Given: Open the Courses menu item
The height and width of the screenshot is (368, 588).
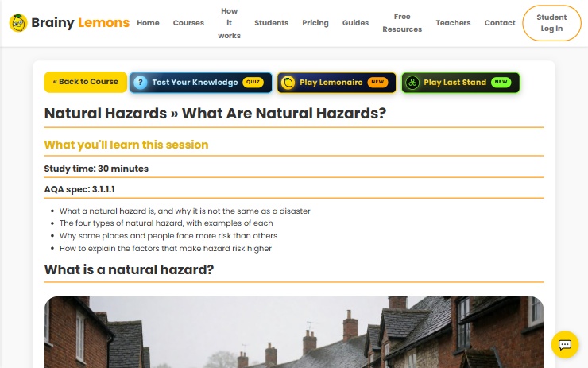Looking at the screenshot, I should (x=188, y=23).
